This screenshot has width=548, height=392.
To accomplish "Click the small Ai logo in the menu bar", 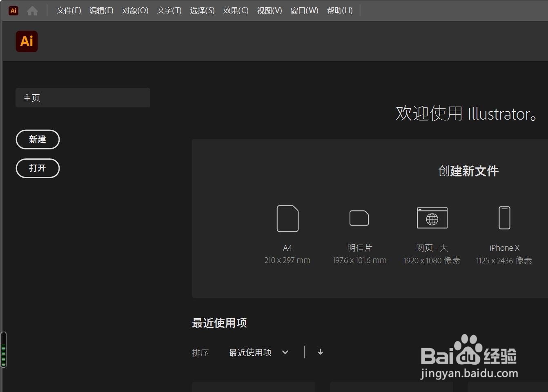I will (13, 11).
